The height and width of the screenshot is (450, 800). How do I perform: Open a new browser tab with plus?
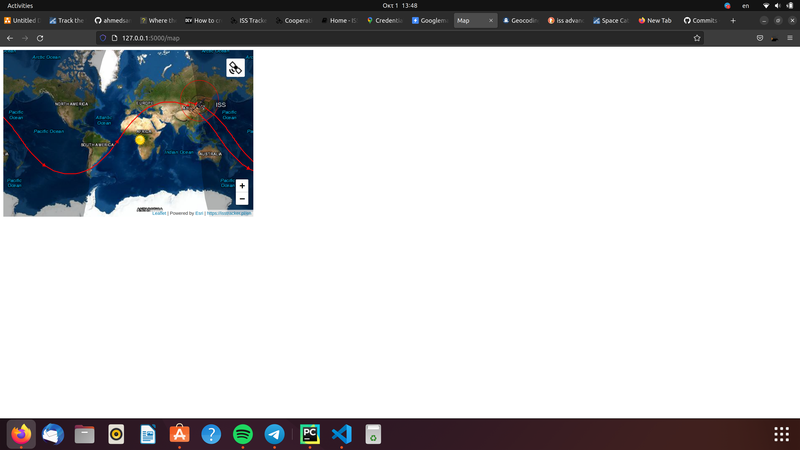(x=733, y=20)
